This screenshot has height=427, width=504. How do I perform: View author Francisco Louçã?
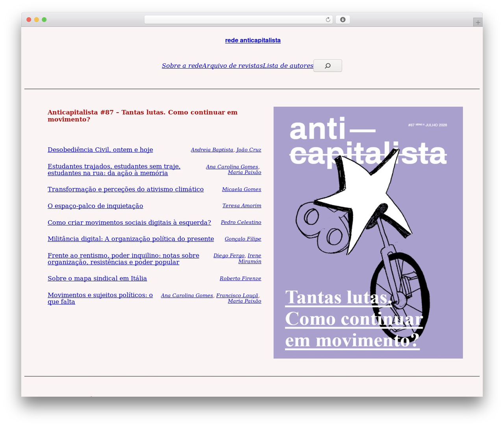[237, 295]
